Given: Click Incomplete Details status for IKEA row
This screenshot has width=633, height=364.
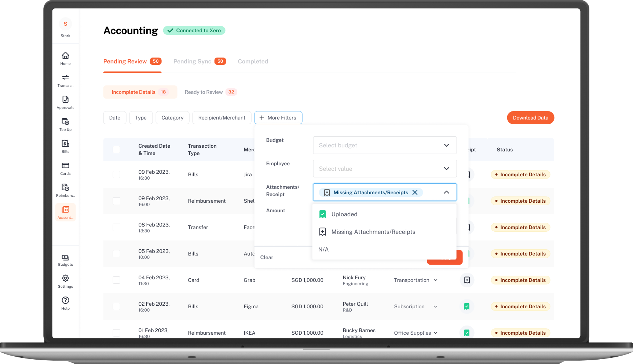Looking at the screenshot, I should click(520, 333).
